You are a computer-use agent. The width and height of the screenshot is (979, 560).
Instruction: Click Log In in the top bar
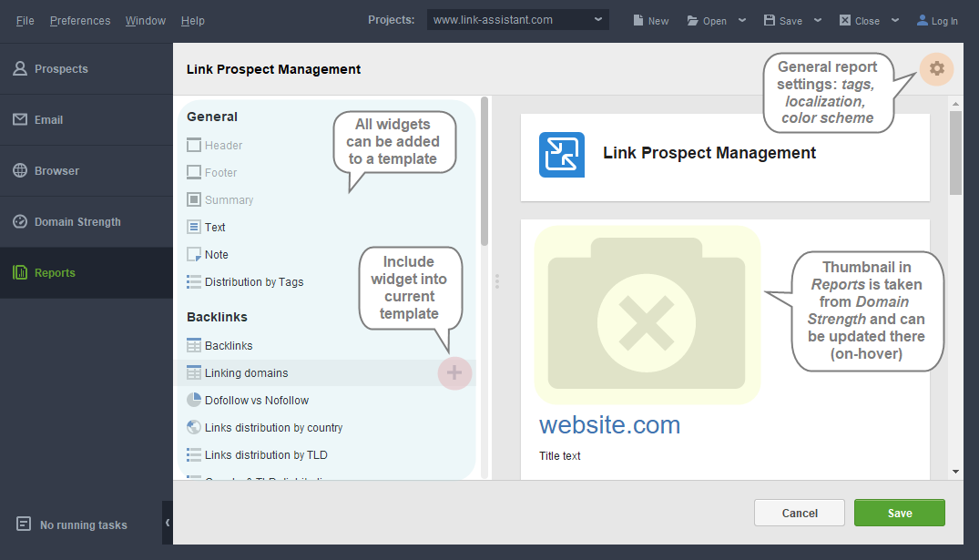937,21
